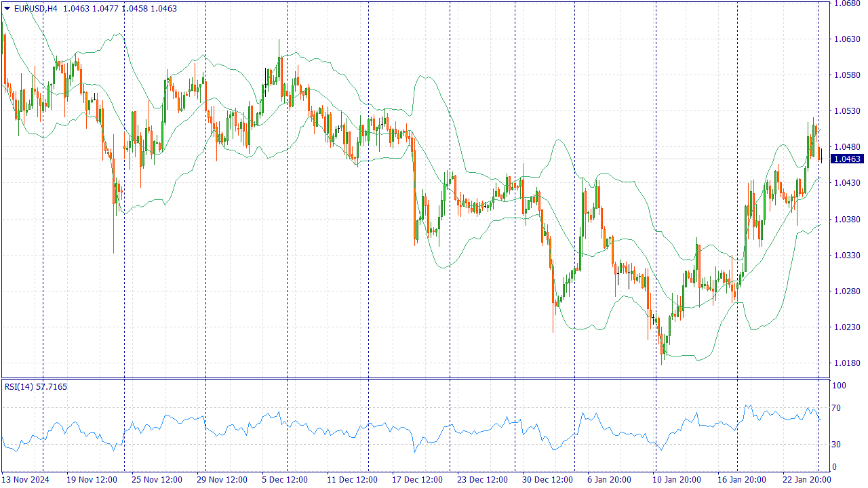Viewport: 868px width, 488px height.
Task: Click the 1.0580 price scale label
Action: (x=847, y=75)
